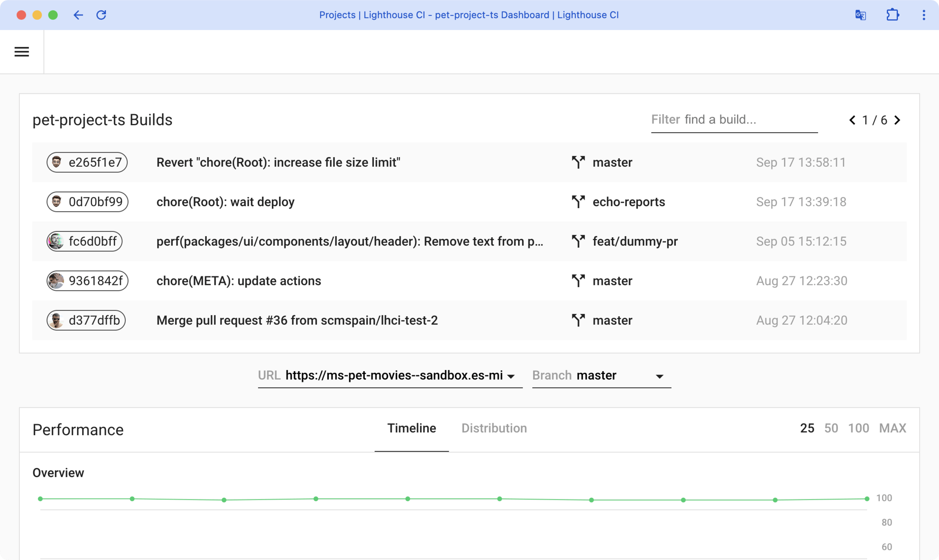Go to next builds page chevron
The image size is (939, 560).
pyautogui.click(x=897, y=120)
